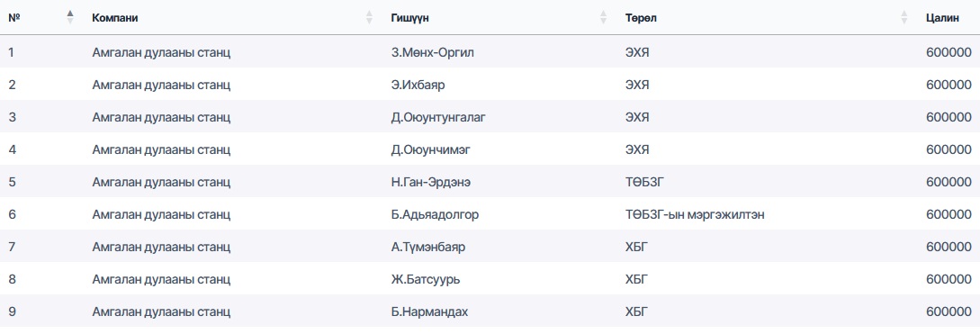Click the Гишүүн column header label
Screen dimensions: 980x334
click(410, 18)
